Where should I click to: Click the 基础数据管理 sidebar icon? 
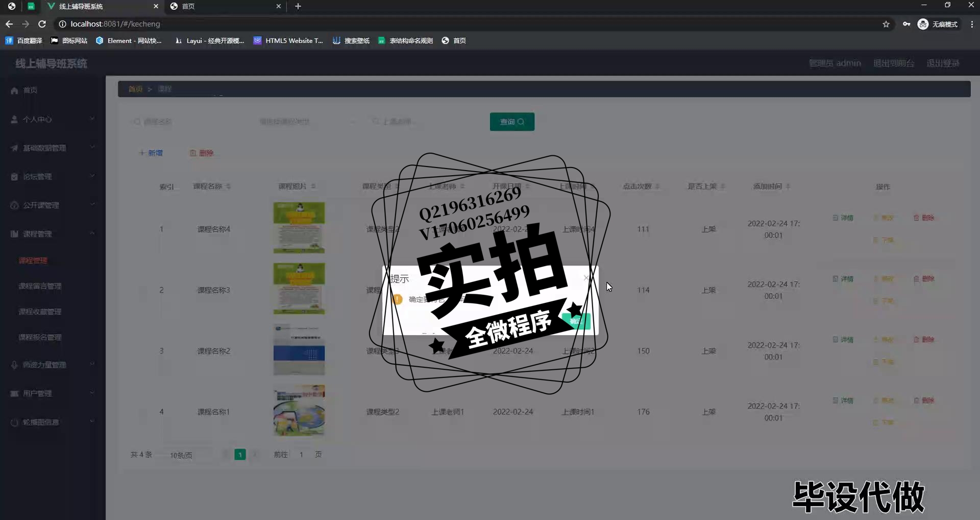click(x=14, y=148)
